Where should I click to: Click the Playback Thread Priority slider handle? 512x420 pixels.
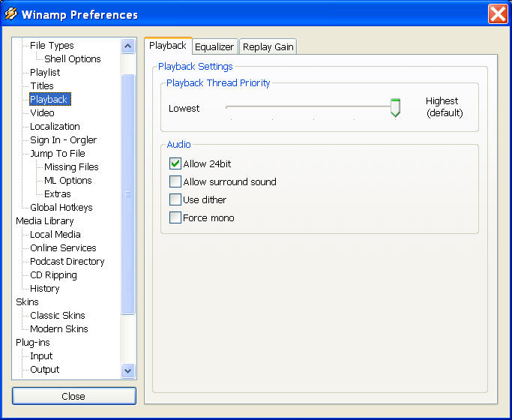pos(395,107)
